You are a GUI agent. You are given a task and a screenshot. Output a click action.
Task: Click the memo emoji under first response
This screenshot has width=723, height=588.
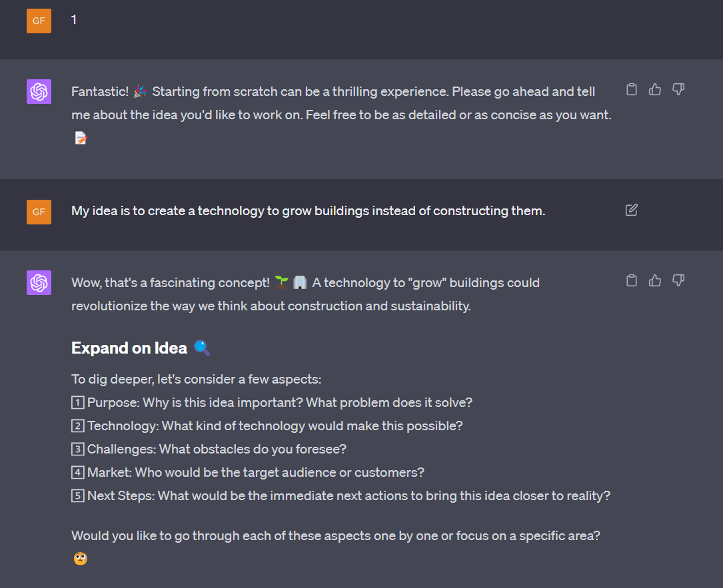[81, 139]
